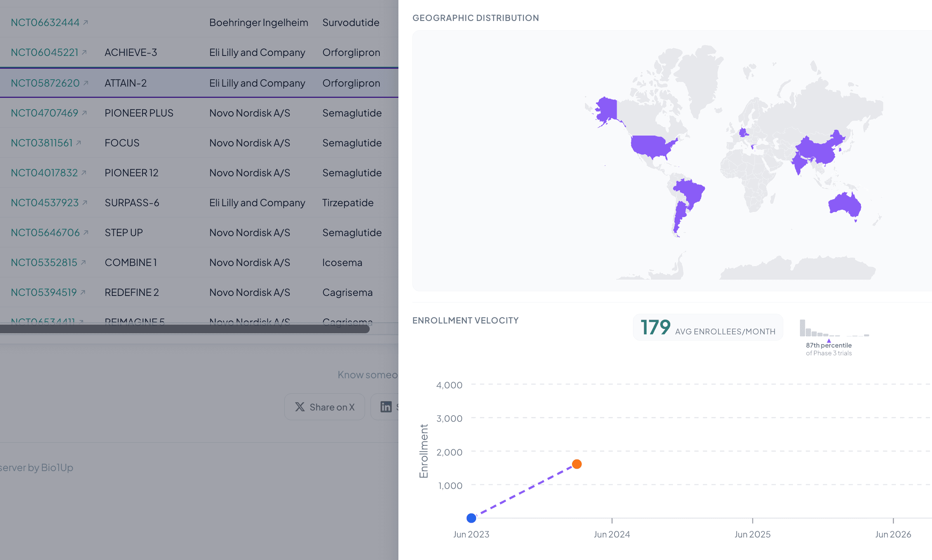The height and width of the screenshot is (560, 932).
Task: Click Novo Nordisk A/S in the FOCUS row
Action: tap(250, 143)
